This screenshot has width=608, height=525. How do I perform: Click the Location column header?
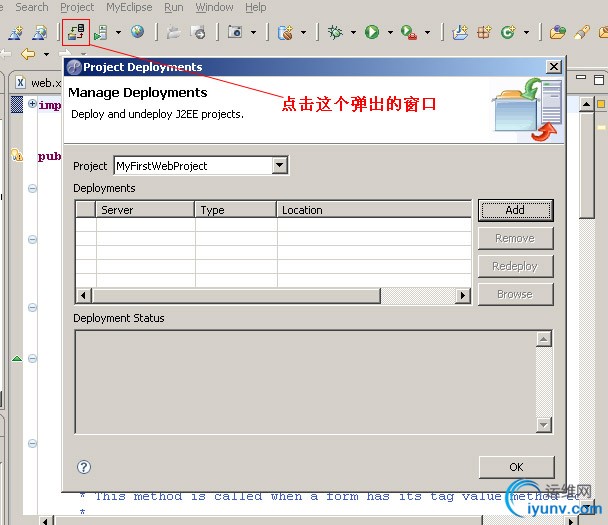(x=374, y=210)
